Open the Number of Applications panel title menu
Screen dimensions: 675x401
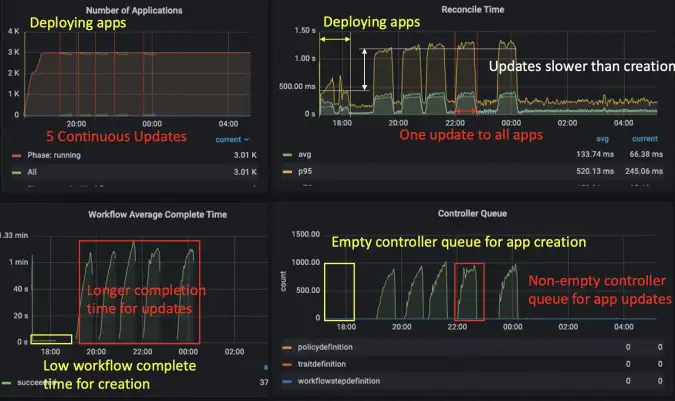(x=134, y=10)
